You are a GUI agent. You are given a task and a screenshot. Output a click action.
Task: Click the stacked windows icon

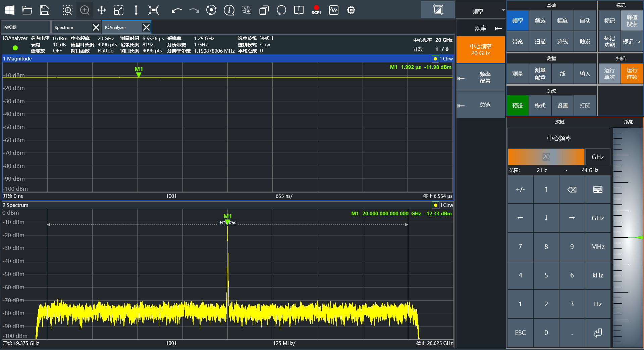(x=264, y=10)
